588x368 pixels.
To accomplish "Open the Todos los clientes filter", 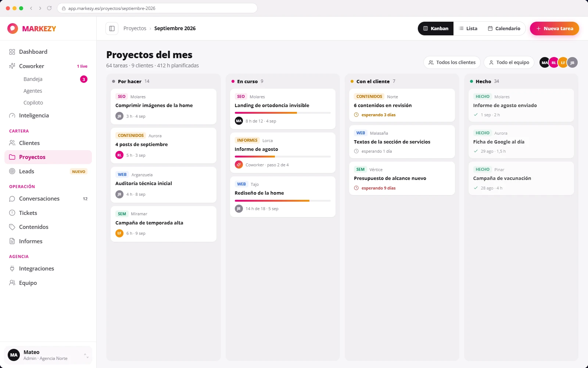I will [452, 63].
